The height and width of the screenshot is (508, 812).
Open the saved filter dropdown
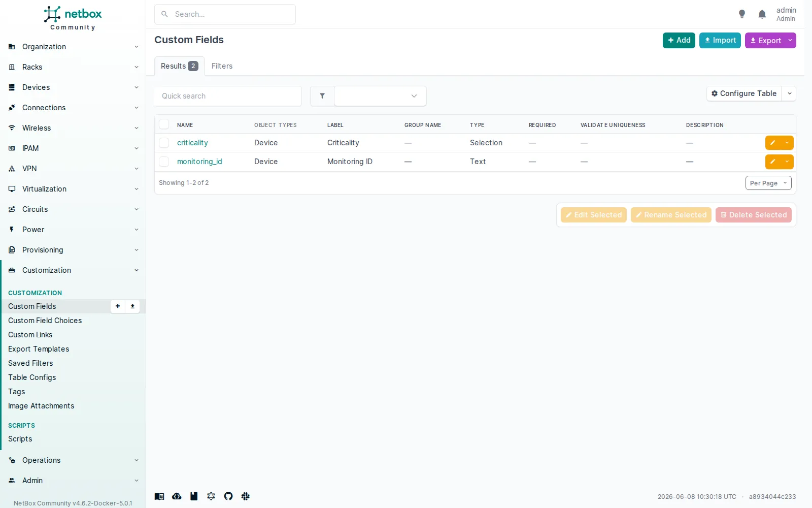coord(380,96)
